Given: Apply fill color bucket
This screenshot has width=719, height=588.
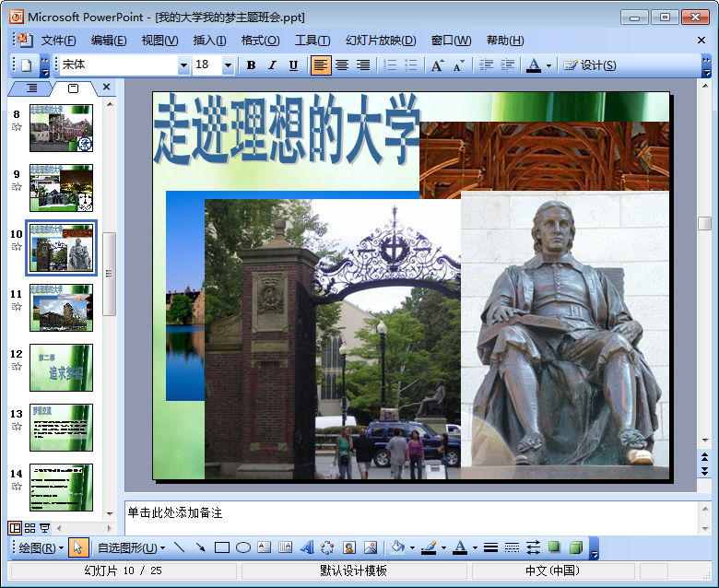Looking at the screenshot, I should click(397, 547).
